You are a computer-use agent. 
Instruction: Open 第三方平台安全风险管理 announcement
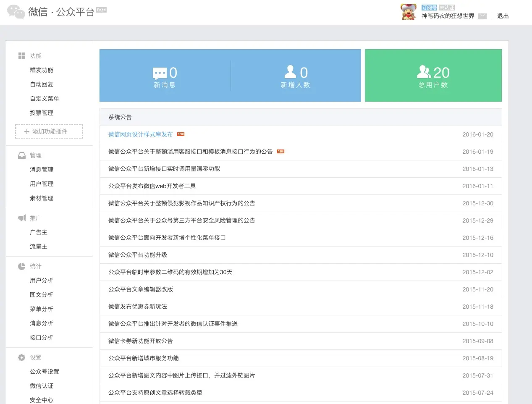(x=182, y=220)
